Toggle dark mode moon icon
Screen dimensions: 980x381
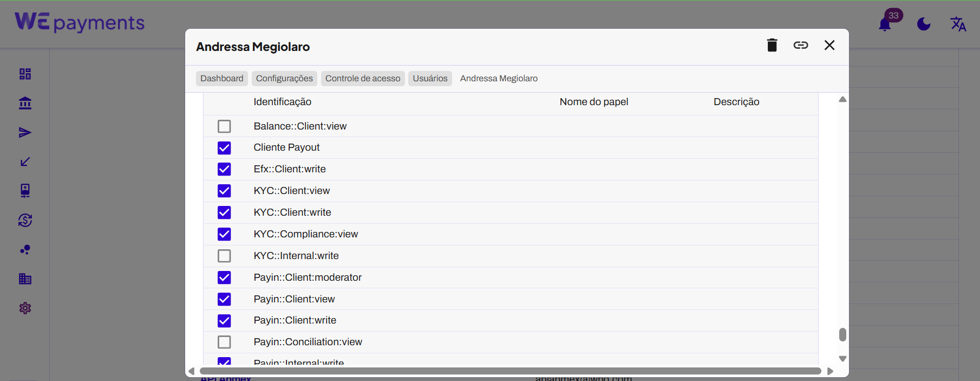coord(924,24)
